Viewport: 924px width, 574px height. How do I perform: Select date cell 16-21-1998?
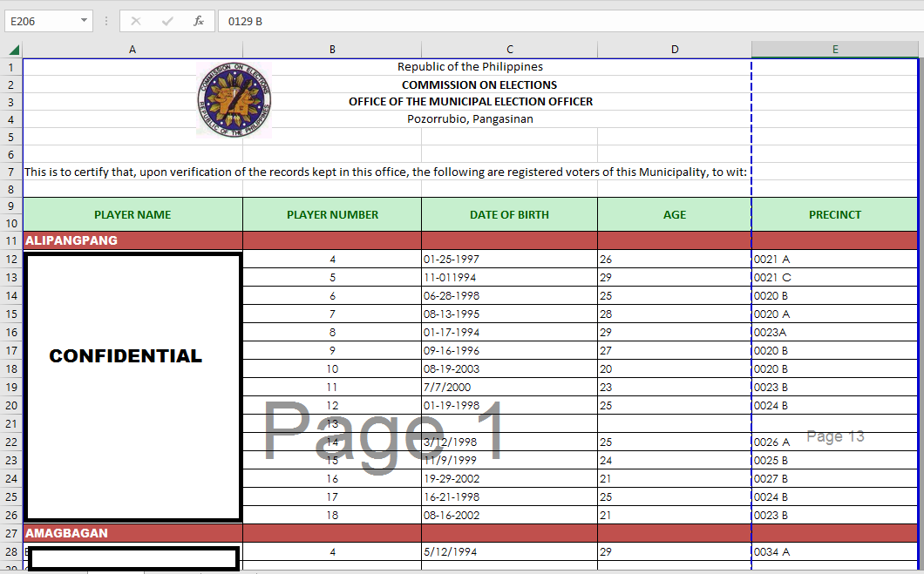coord(510,496)
